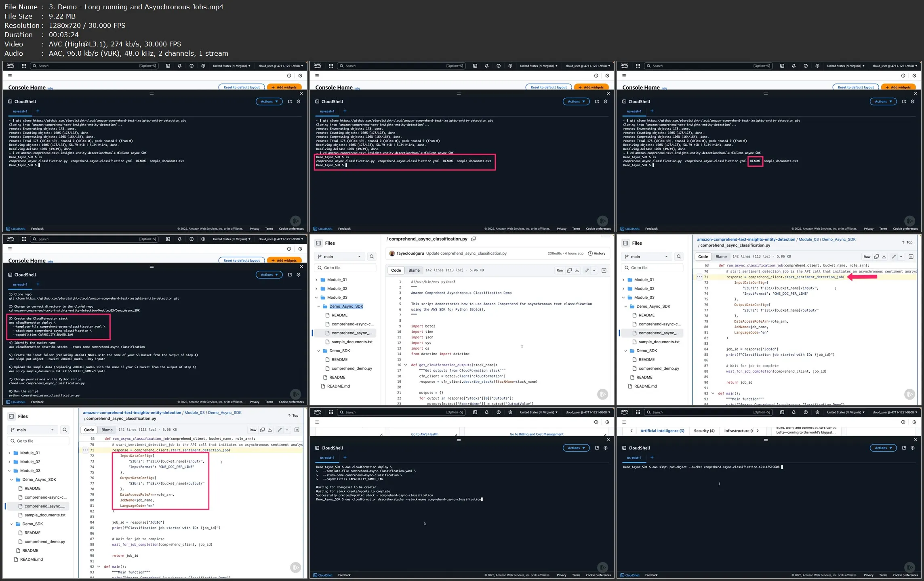Image resolution: width=924 pixels, height=581 pixels.
Task: Expand Module_02 folder in frame with History button
Action: tap(316, 289)
